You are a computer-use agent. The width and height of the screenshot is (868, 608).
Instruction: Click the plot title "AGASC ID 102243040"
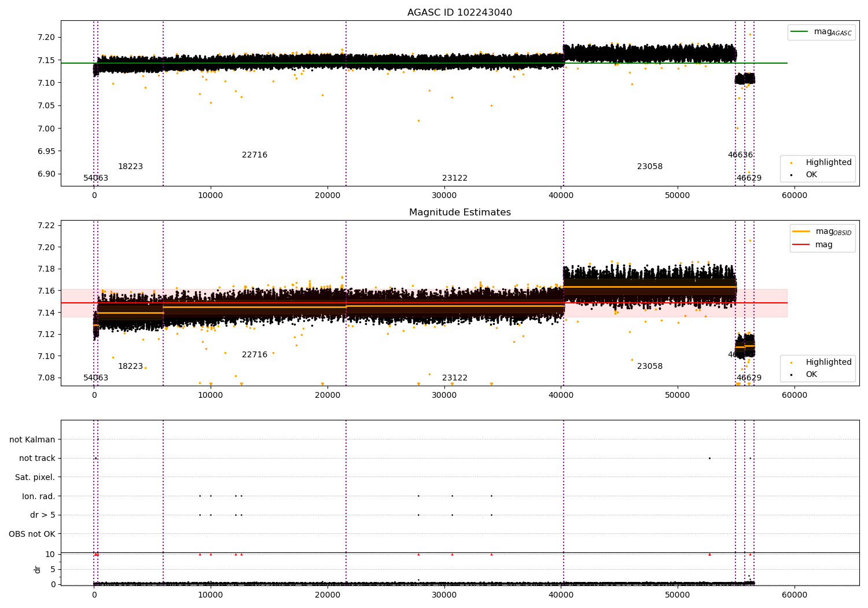click(459, 13)
